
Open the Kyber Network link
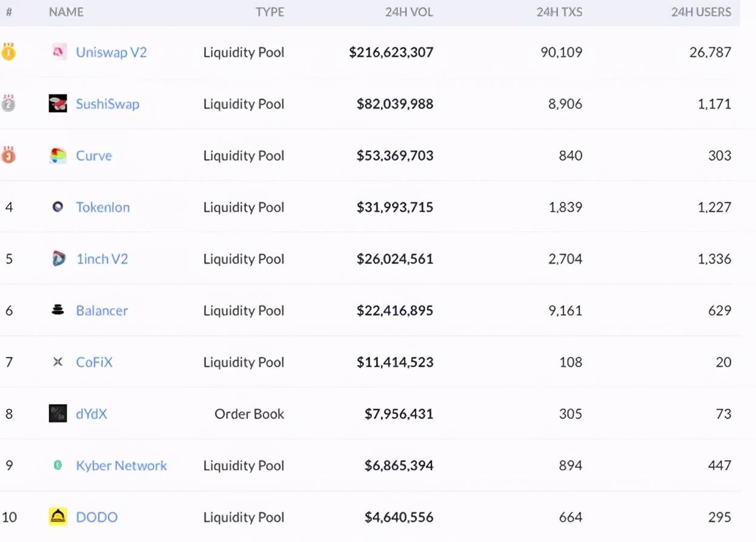coord(121,466)
